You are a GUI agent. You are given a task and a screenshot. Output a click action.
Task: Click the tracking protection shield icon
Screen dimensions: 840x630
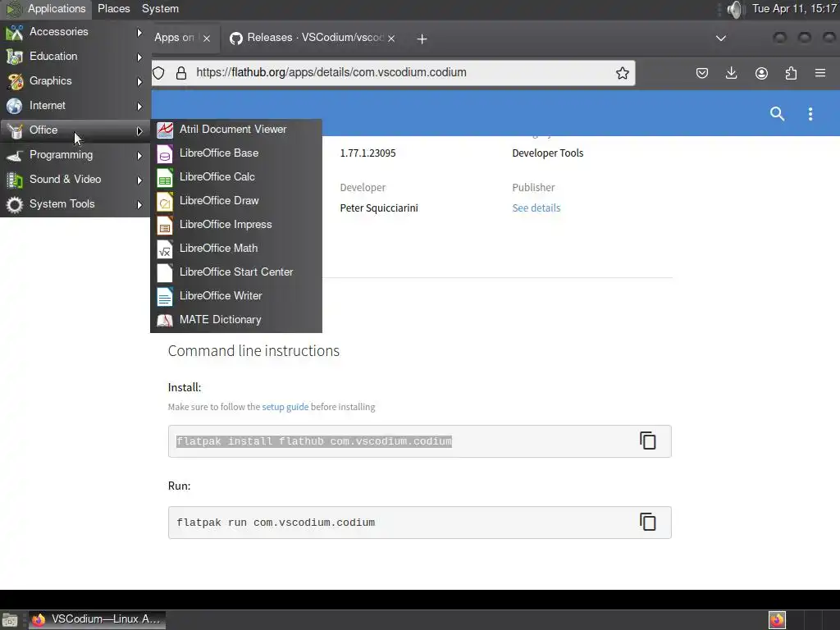click(158, 73)
